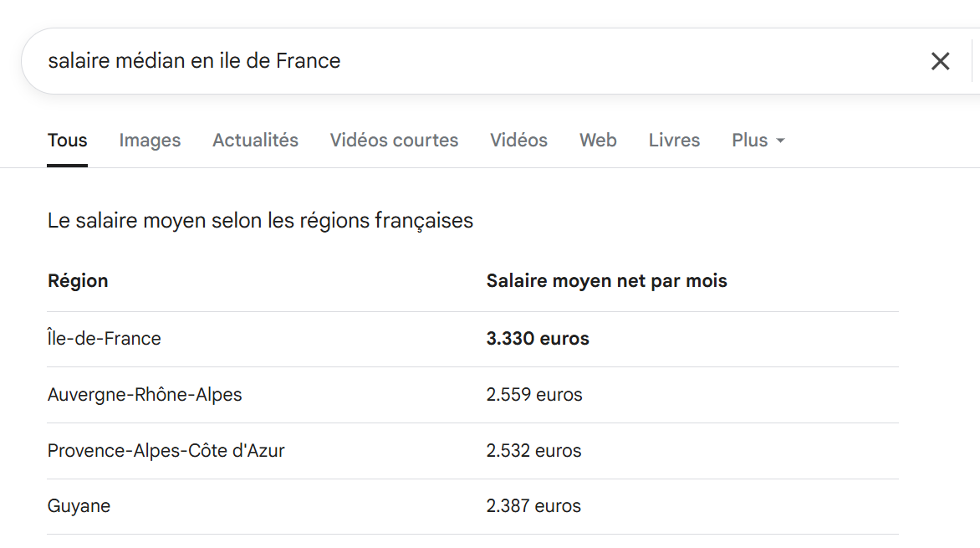Click the 3.330 euros value
Viewport: 980px width, 548px height.
[x=538, y=339]
